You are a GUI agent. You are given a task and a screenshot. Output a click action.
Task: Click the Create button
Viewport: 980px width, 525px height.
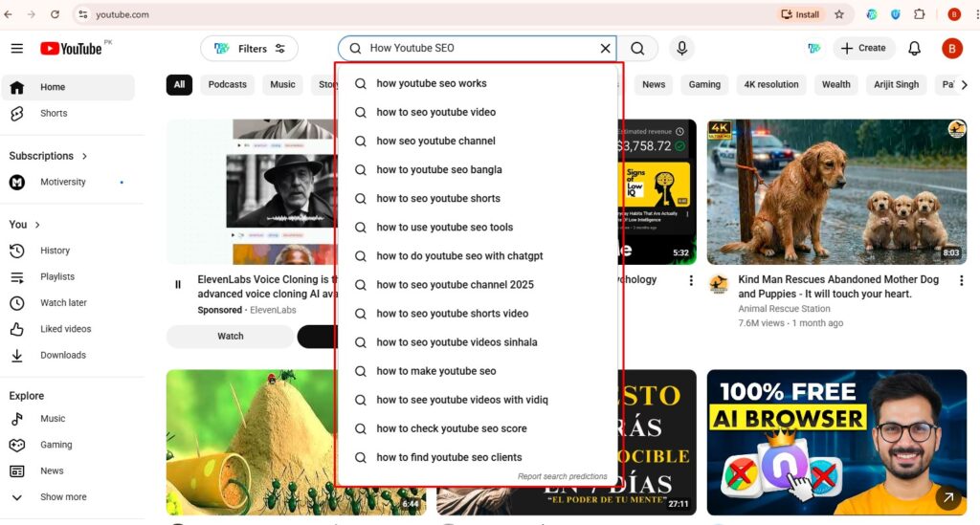pyautogui.click(x=864, y=48)
